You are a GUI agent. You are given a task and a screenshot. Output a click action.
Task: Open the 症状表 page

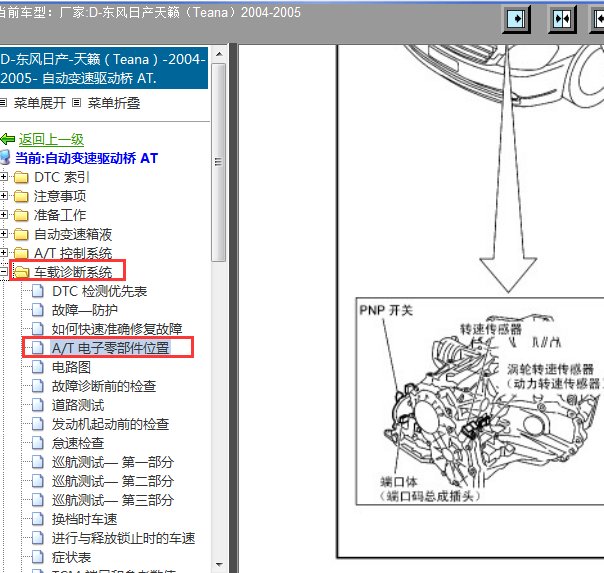[72, 557]
